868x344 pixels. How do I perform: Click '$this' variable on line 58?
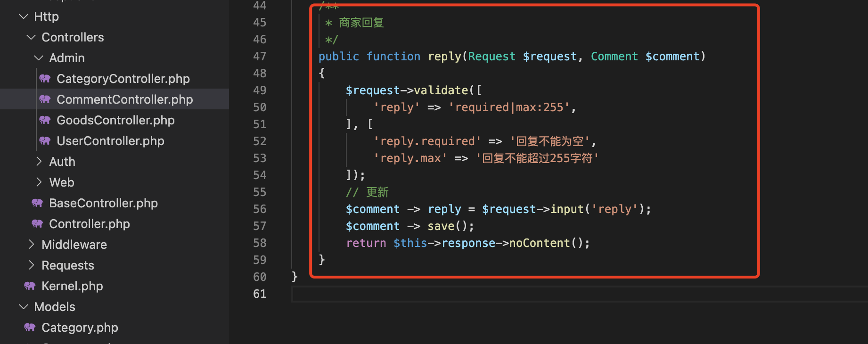click(410, 243)
